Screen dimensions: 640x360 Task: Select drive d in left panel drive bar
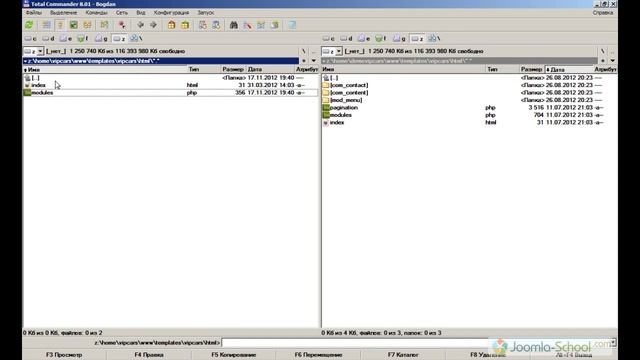pyautogui.click(x=48, y=38)
